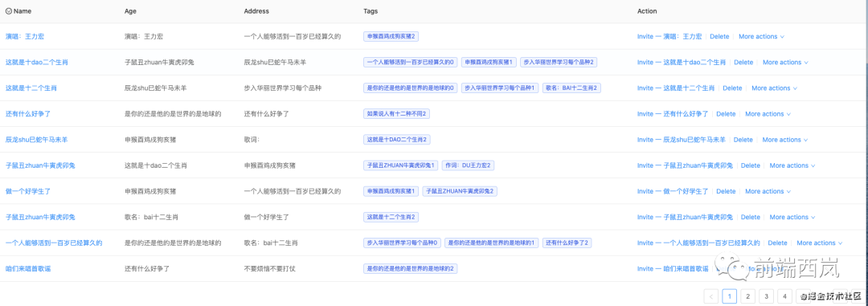Click tag 步入华丽世界学习每个品种2
868x306 pixels.
559,63
